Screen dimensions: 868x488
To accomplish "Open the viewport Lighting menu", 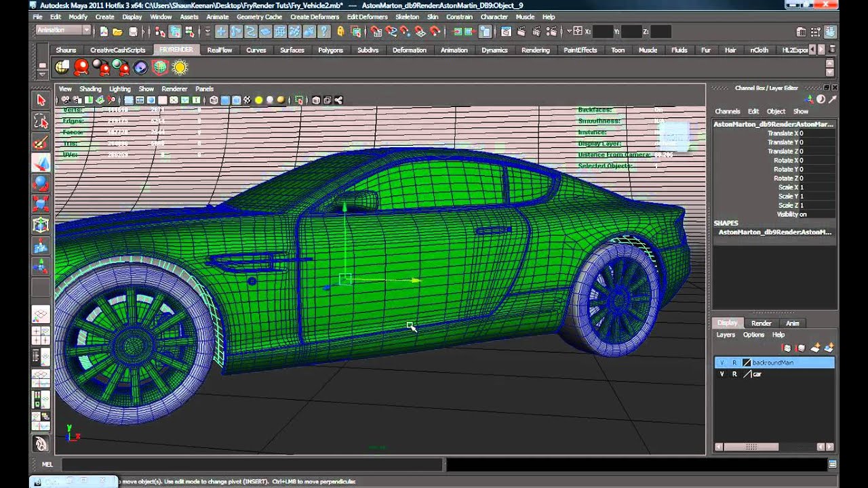I will pos(120,89).
